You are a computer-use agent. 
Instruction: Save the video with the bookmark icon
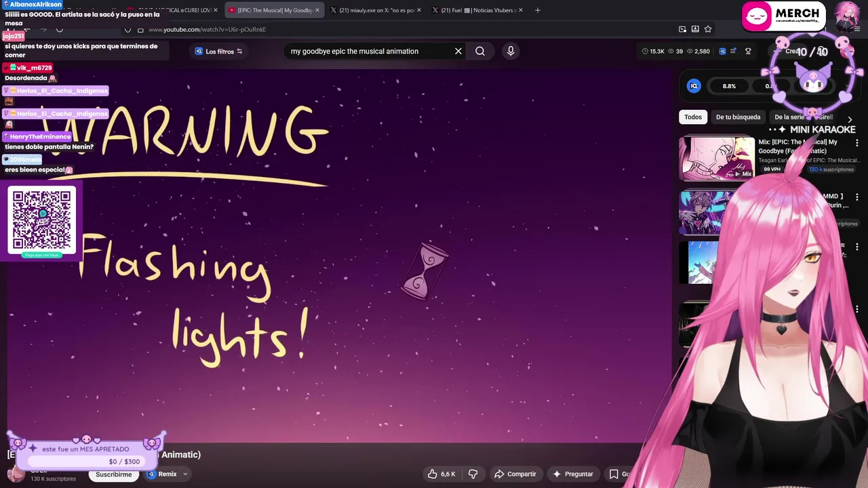614,474
